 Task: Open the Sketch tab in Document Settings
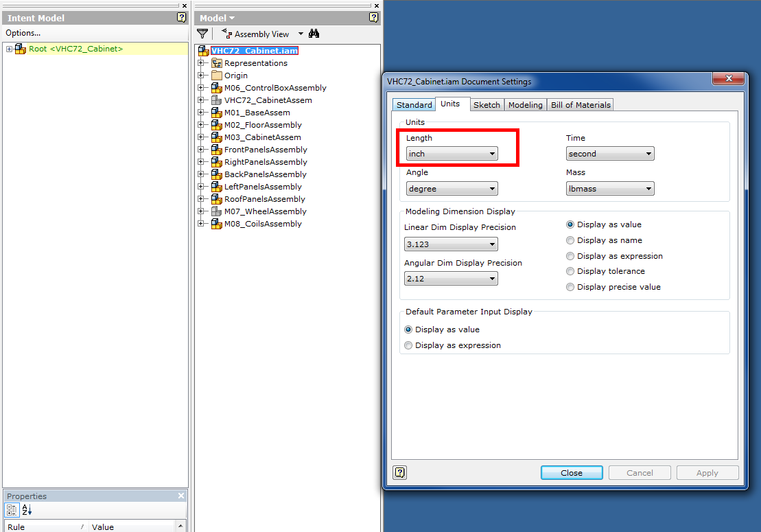(487, 104)
